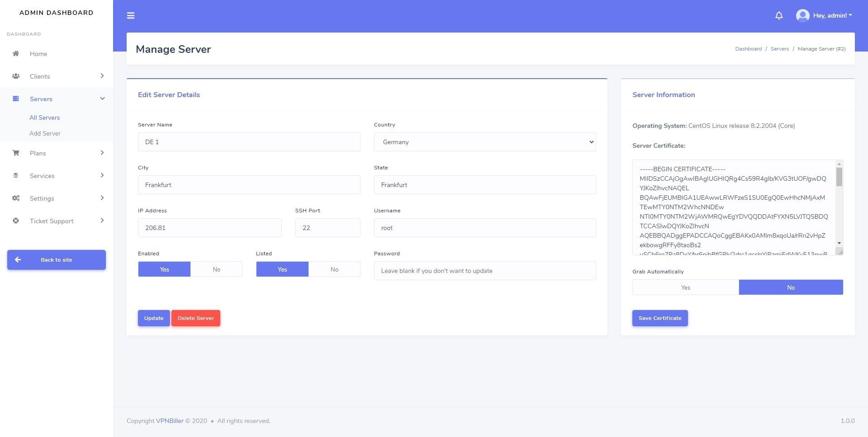Open the notifications bell icon
The image size is (868, 437).
pos(779,15)
